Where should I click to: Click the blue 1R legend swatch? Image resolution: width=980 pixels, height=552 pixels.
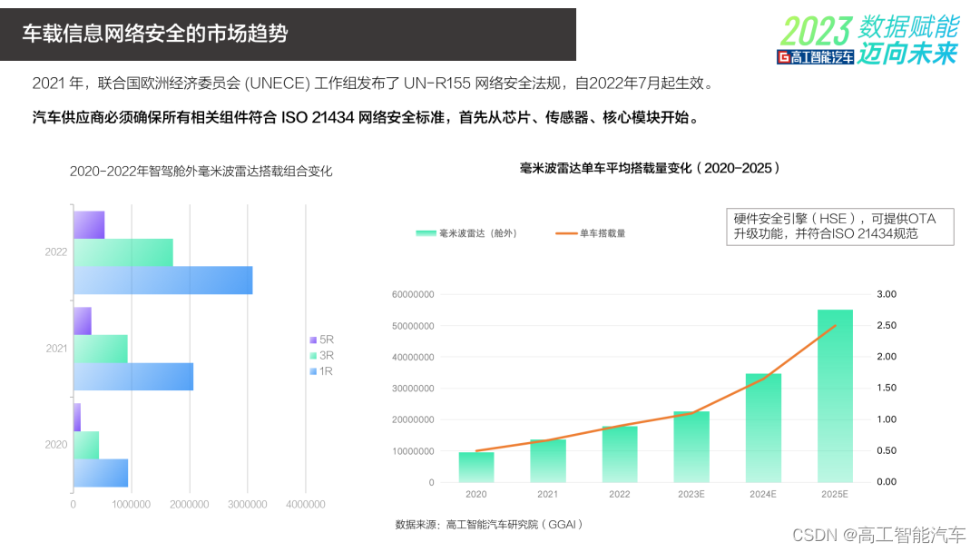point(313,371)
